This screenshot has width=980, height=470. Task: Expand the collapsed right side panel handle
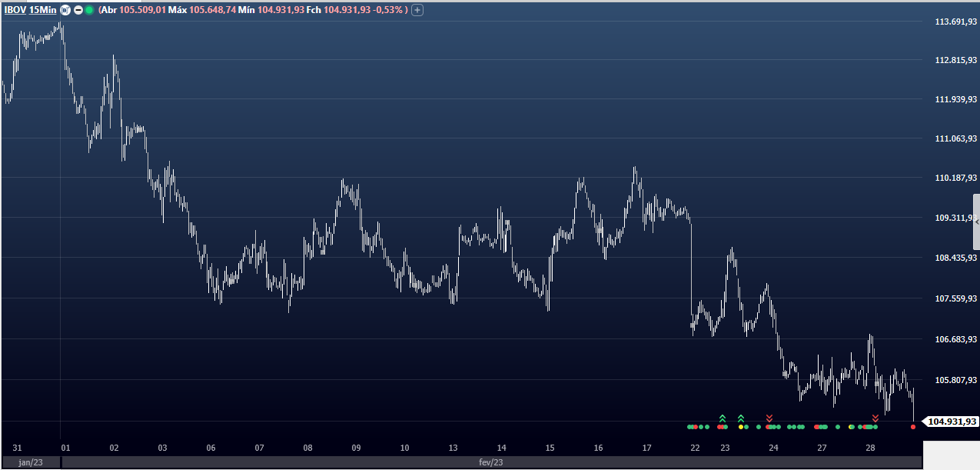coord(976,222)
